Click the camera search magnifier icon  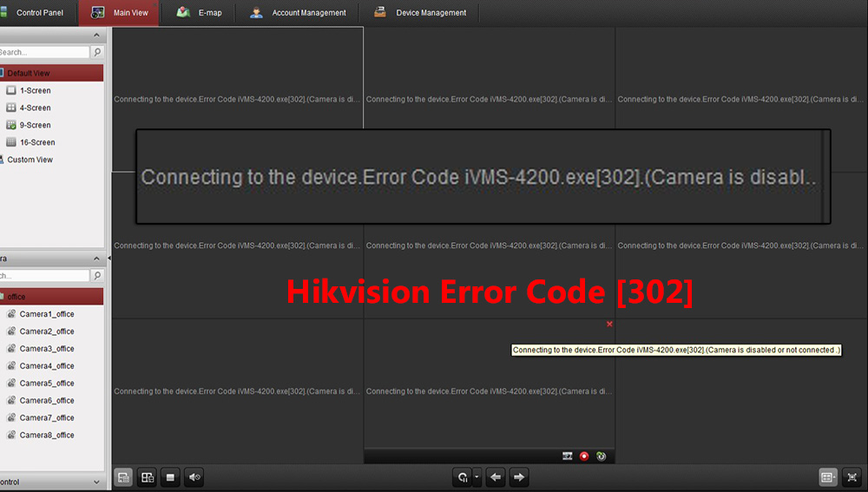click(97, 275)
